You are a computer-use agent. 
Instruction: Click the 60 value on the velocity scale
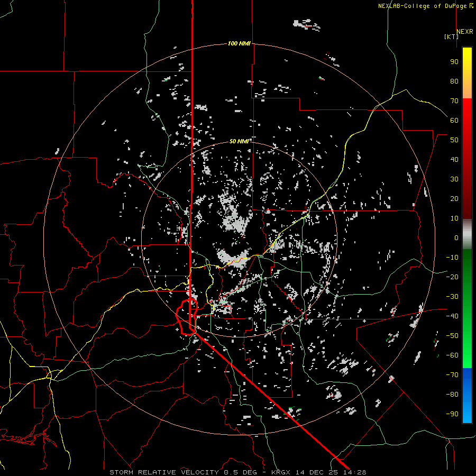point(454,121)
